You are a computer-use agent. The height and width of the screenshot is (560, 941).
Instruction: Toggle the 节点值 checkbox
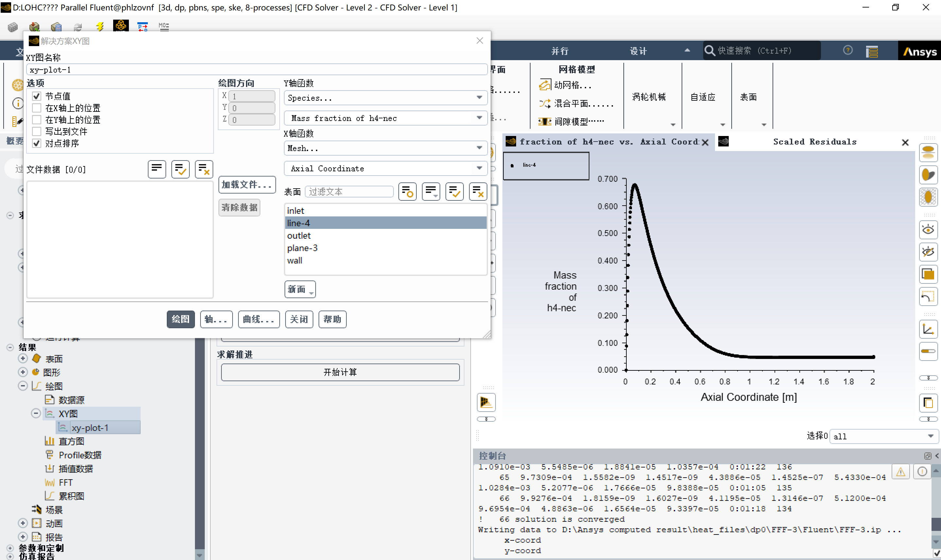click(37, 96)
